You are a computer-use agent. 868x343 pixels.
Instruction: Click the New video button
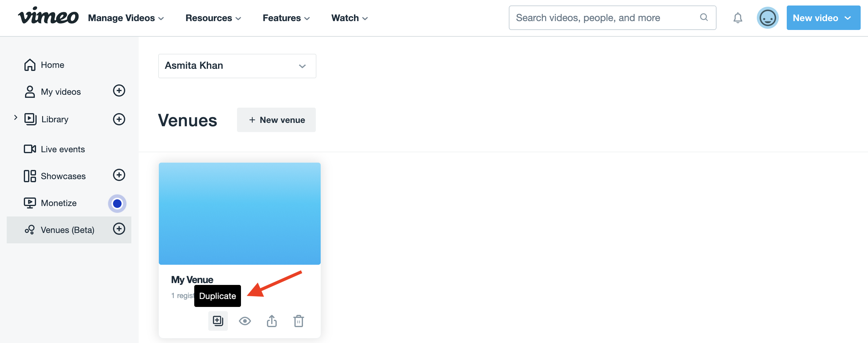point(822,18)
